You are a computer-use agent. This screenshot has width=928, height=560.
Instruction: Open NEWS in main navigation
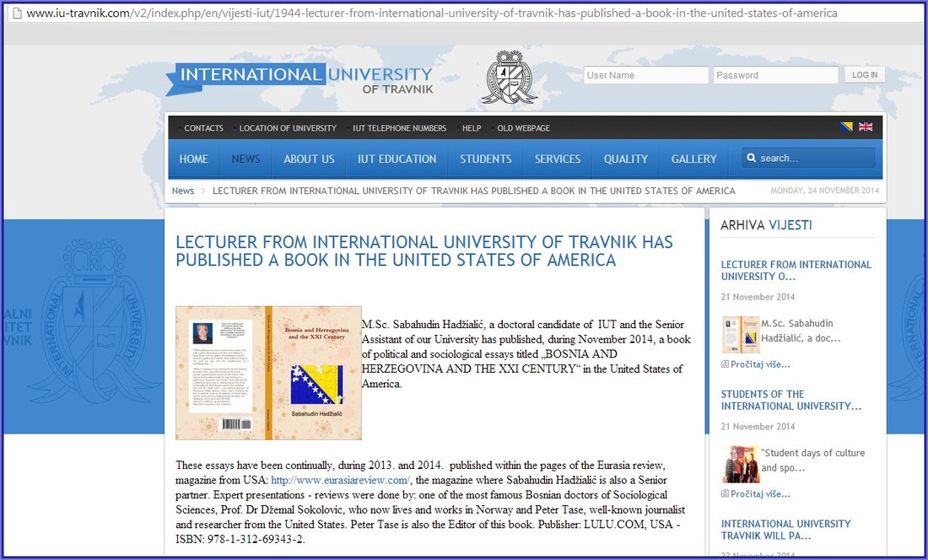click(x=245, y=159)
